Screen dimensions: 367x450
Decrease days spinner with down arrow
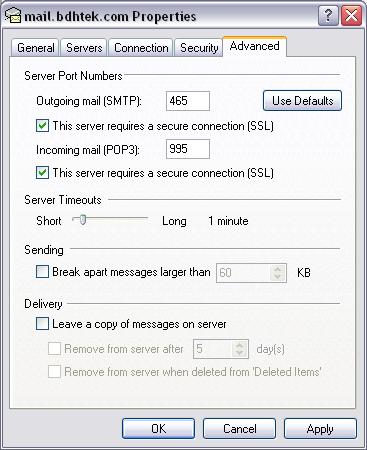(239, 353)
